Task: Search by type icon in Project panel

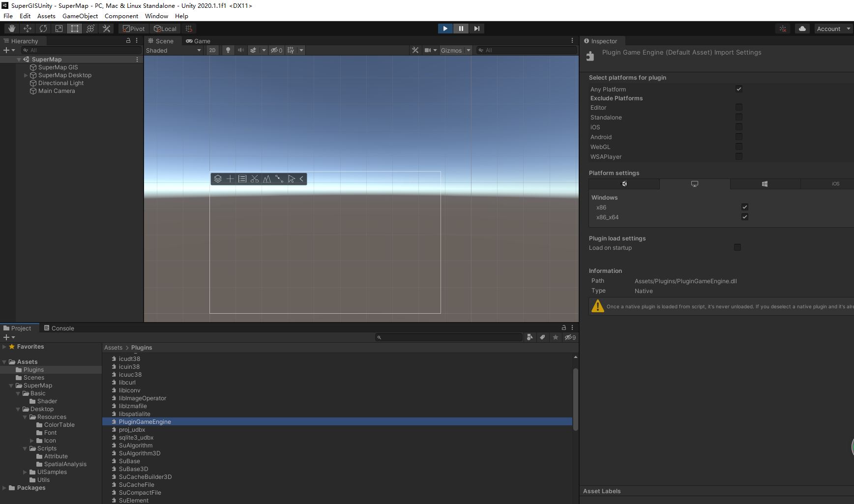Action: (530, 337)
